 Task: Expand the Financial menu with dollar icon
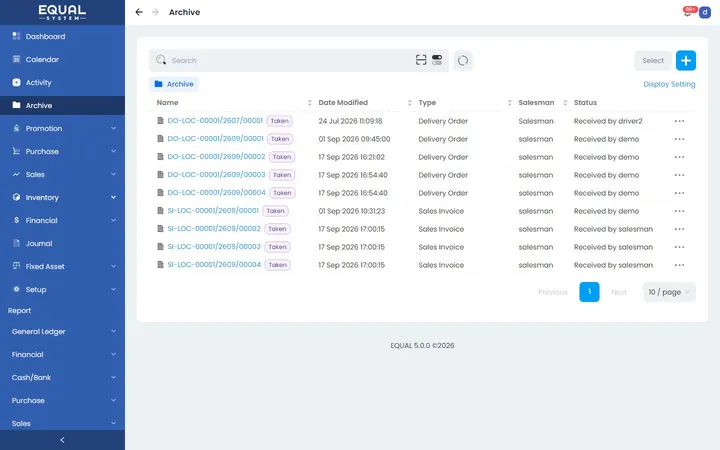(x=62, y=220)
